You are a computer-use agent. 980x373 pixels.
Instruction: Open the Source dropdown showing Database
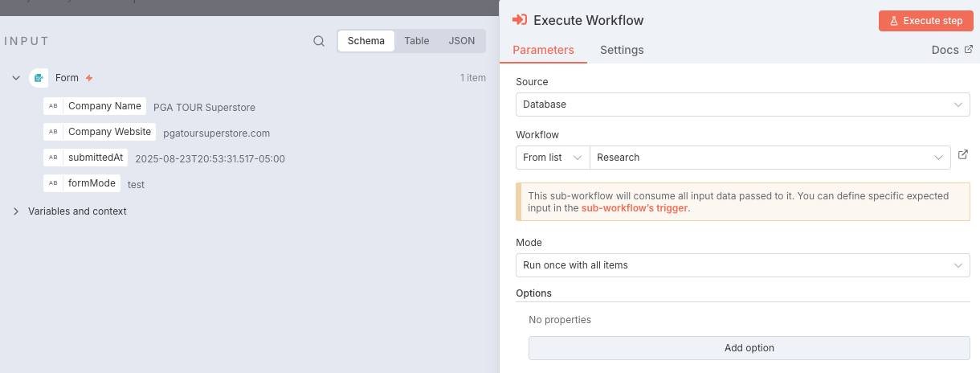point(742,105)
